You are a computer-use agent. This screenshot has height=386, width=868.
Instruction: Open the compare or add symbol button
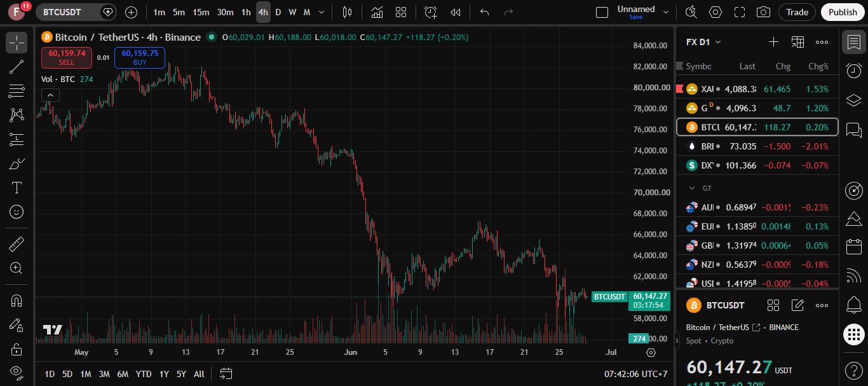point(131,12)
